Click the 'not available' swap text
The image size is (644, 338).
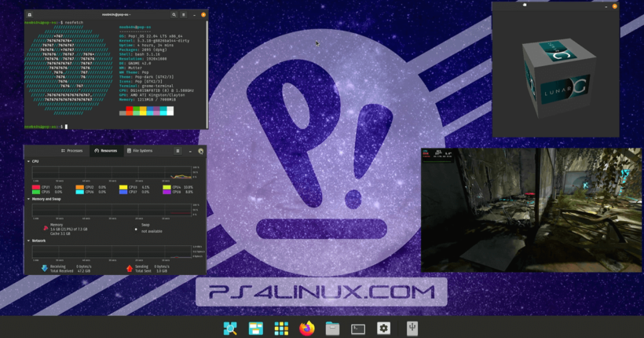152,232
